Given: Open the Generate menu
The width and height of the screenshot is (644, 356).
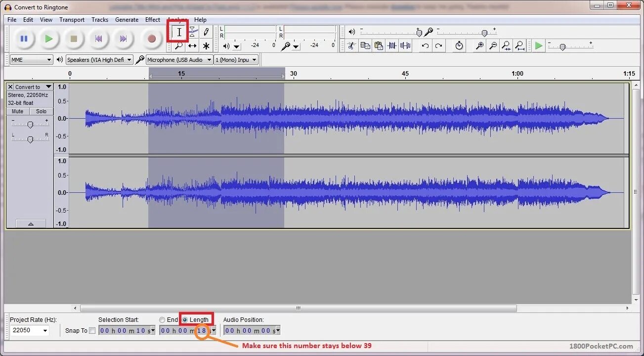Looking at the screenshot, I should 127,20.
